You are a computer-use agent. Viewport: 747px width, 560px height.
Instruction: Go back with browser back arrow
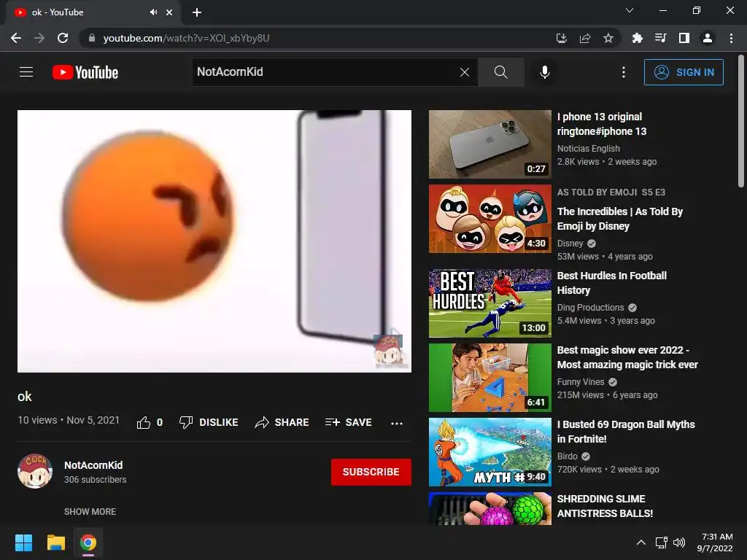coord(16,38)
